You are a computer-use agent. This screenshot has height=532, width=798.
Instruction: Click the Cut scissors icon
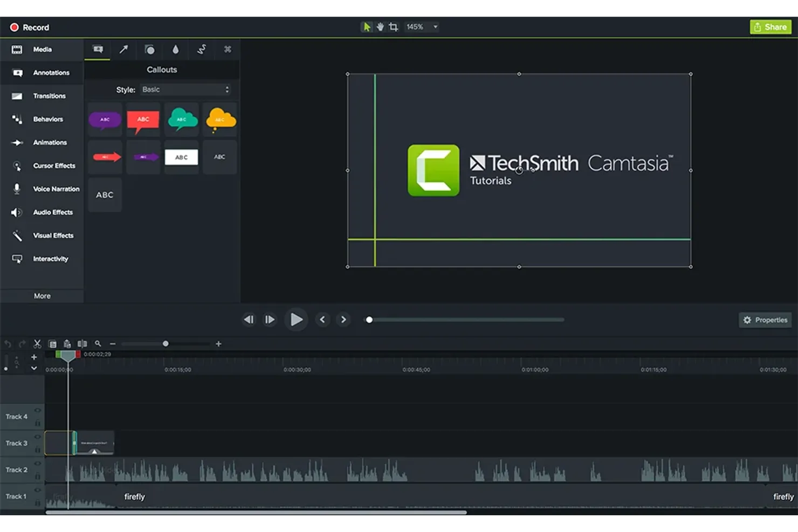[x=37, y=343]
